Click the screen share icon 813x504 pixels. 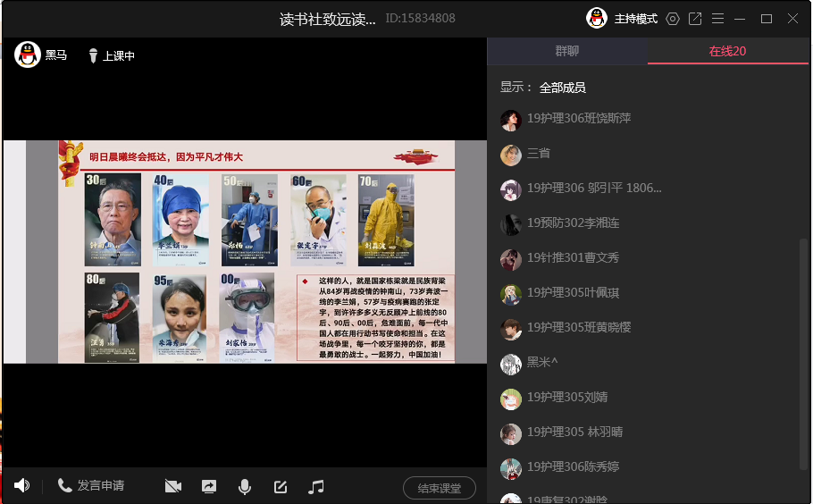209,486
